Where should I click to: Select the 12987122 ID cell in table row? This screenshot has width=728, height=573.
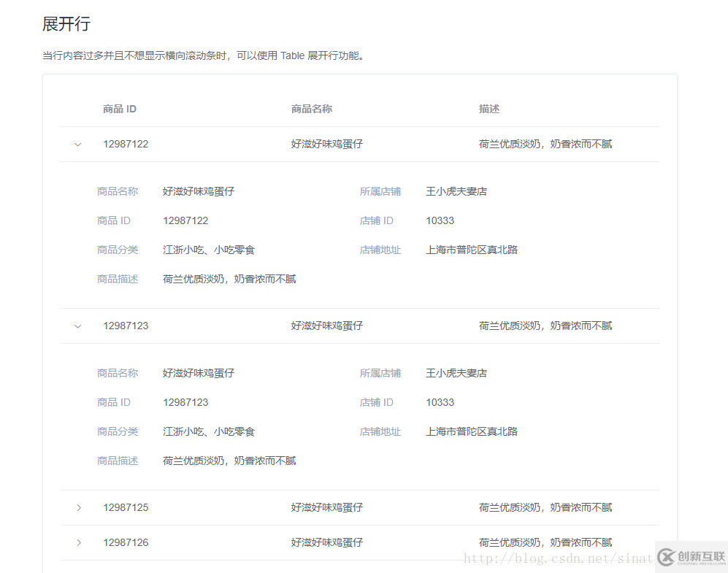tap(126, 145)
